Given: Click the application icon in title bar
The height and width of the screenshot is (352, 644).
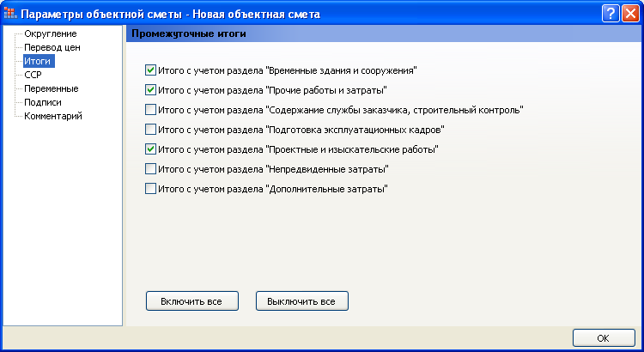Looking at the screenshot, I should pos(10,14).
